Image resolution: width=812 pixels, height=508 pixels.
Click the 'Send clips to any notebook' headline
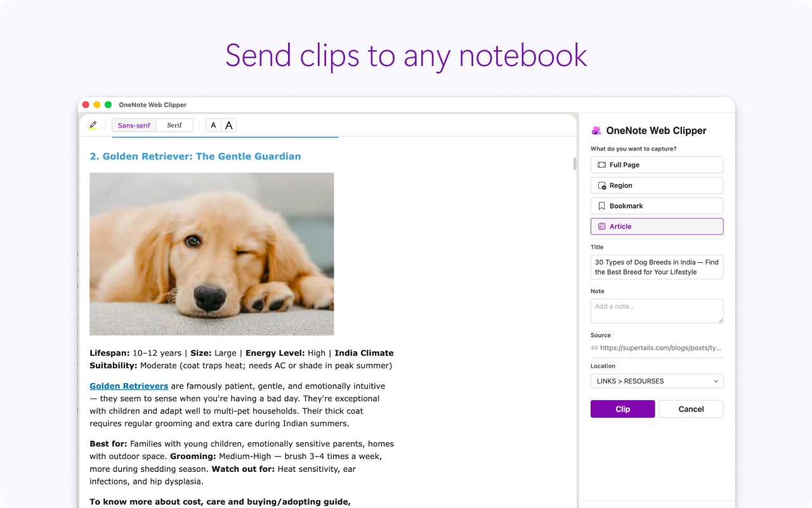coord(406,56)
